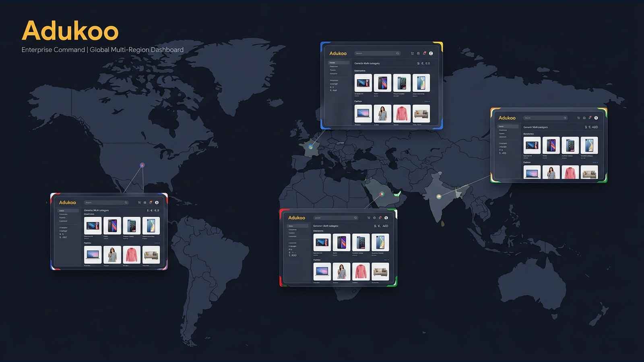The width and height of the screenshot is (644, 362).
Task: Select the highlighted first sidebar item, Americas window
Action: [68, 211]
